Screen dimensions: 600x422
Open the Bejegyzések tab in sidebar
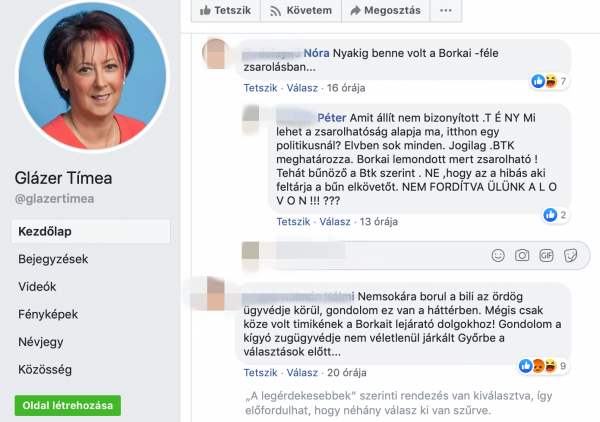[53, 259]
